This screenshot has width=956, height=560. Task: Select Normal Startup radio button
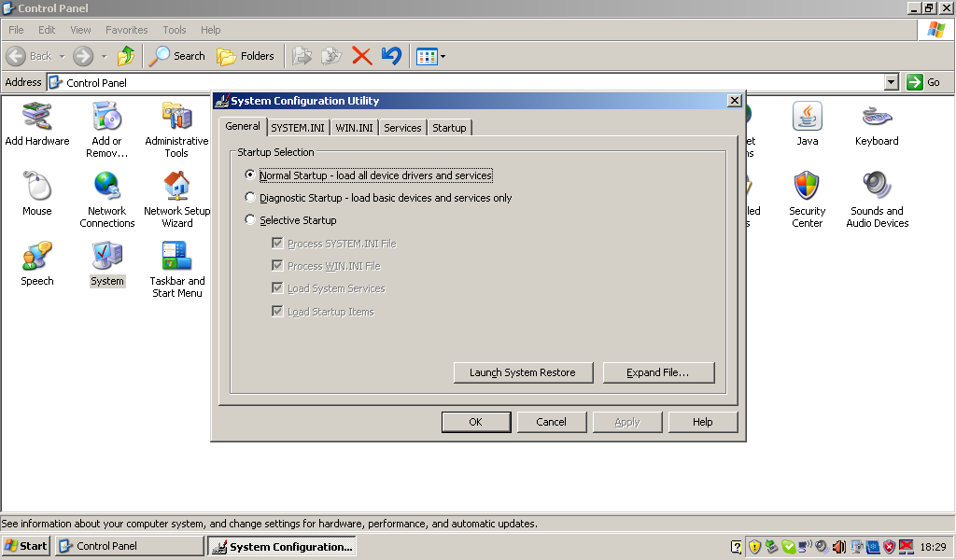coord(249,175)
